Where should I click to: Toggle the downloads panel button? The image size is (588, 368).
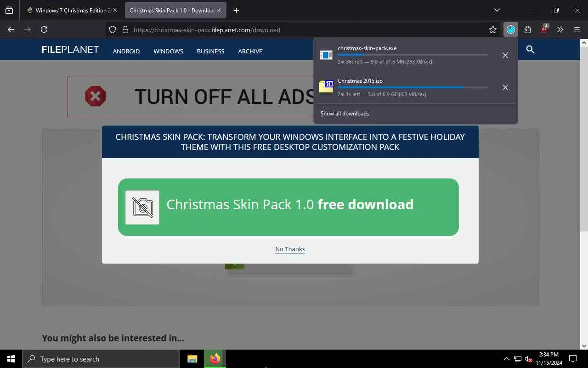[x=511, y=29]
